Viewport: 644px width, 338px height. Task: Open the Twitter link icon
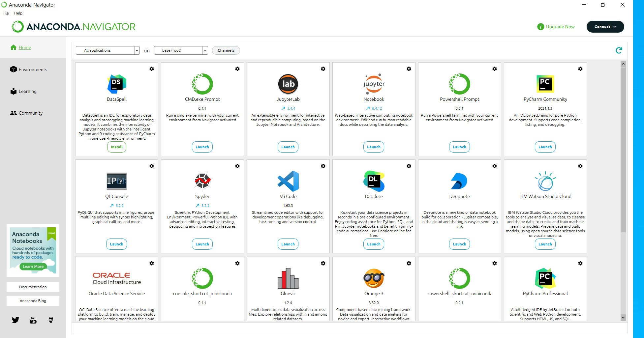[x=15, y=320]
